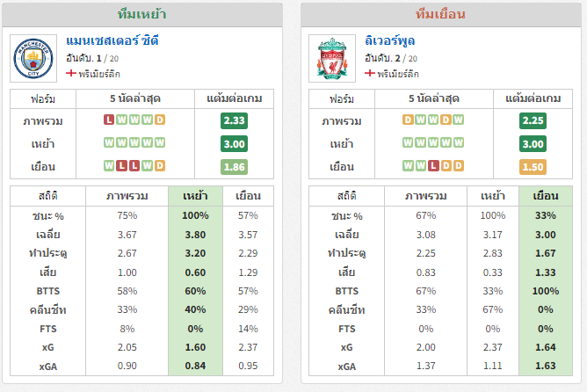
Task: Click the Liverpool club crest
Action: pos(332,58)
